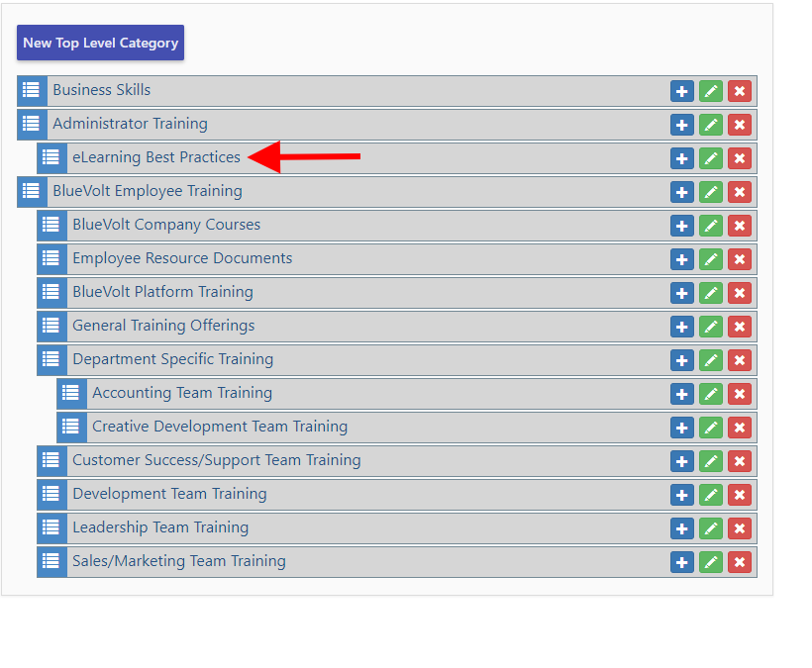Screen dimensions: 812x668
Task: Delete Sales/Marketing Team Training category
Action: [x=740, y=562]
